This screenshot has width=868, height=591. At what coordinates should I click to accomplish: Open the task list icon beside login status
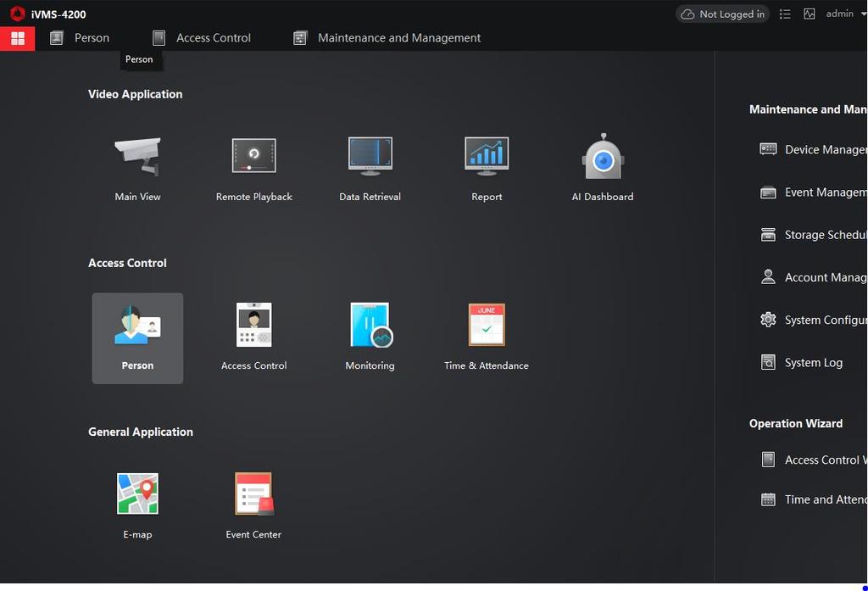(784, 14)
